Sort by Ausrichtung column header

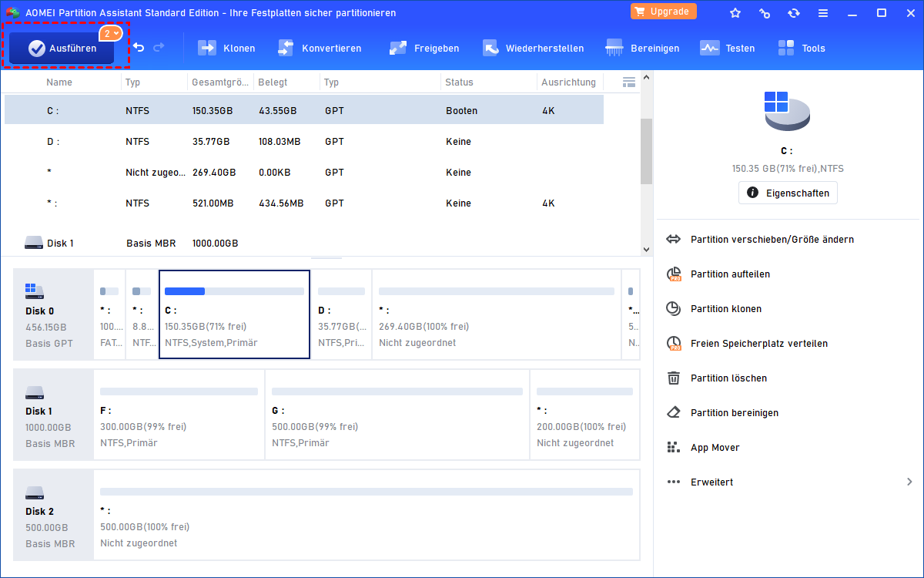[x=568, y=82]
